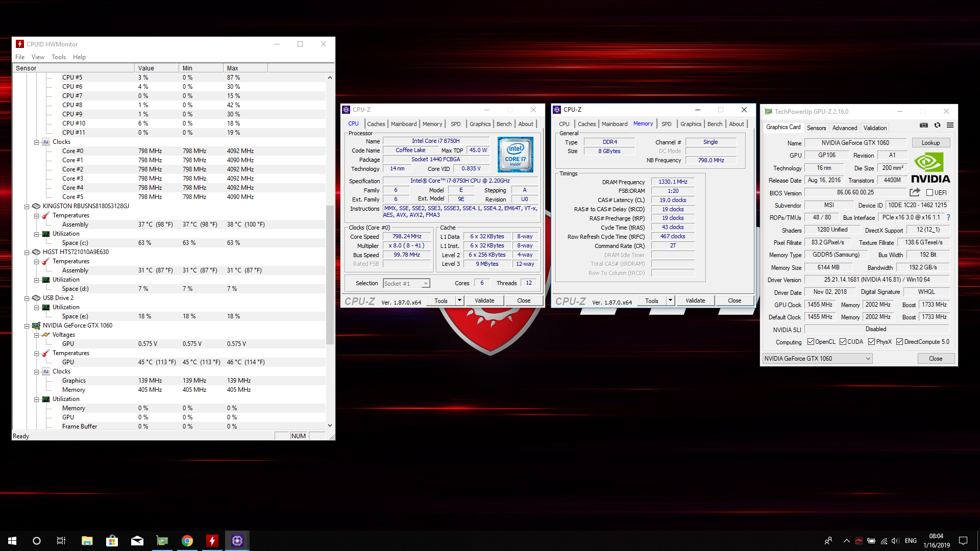
Task: Switch to Caches tab in left CPU-Z window
Action: click(x=376, y=124)
